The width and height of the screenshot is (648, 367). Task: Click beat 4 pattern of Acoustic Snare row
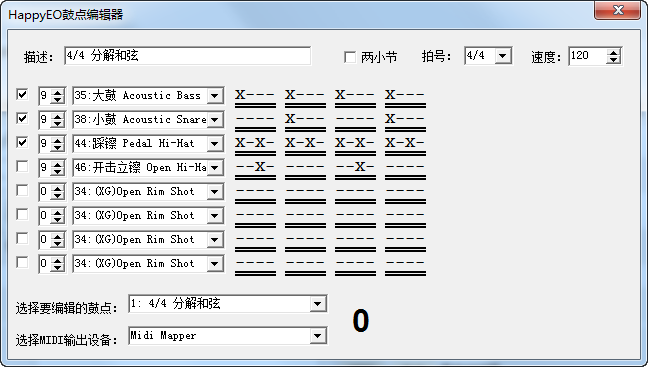point(405,122)
